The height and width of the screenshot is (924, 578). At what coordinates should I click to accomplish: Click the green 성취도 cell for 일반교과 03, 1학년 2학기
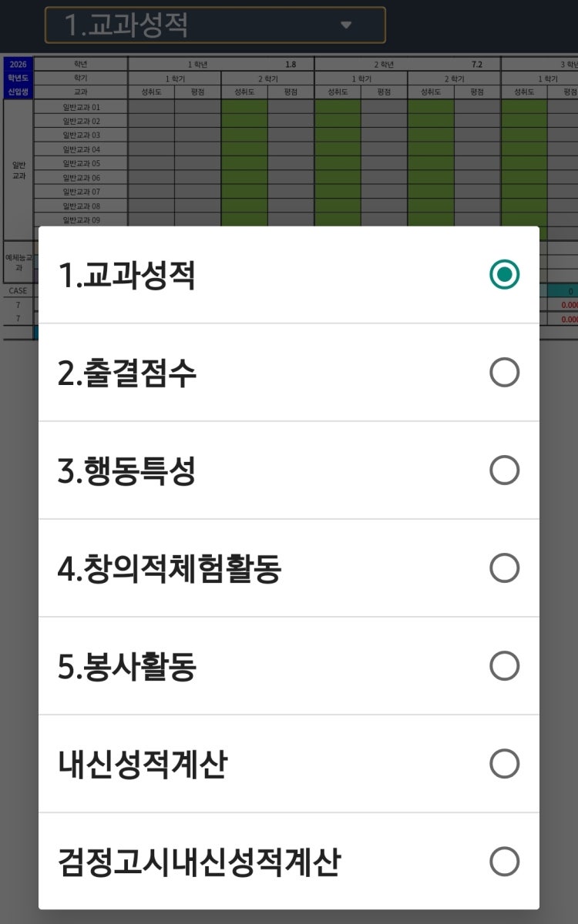(x=244, y=135)
